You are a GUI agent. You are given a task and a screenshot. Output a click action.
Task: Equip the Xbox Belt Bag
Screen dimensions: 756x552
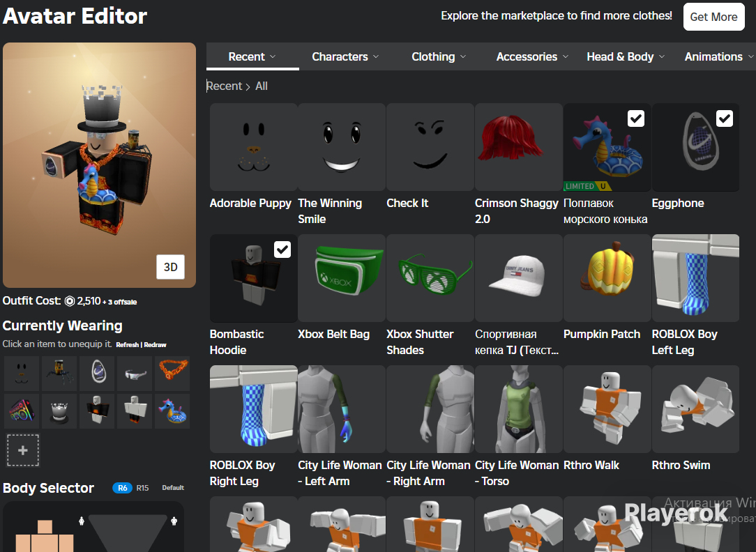[x=342, y=278]
